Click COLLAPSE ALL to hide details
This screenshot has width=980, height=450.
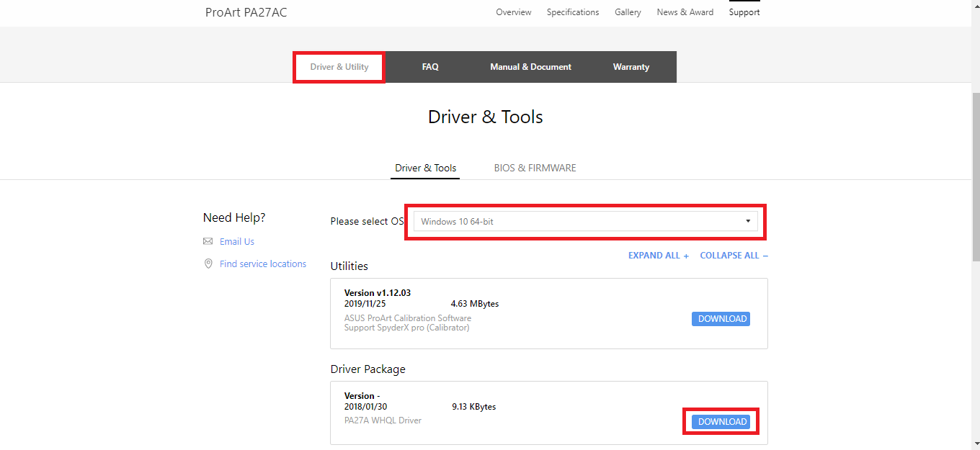pos(734,256)
